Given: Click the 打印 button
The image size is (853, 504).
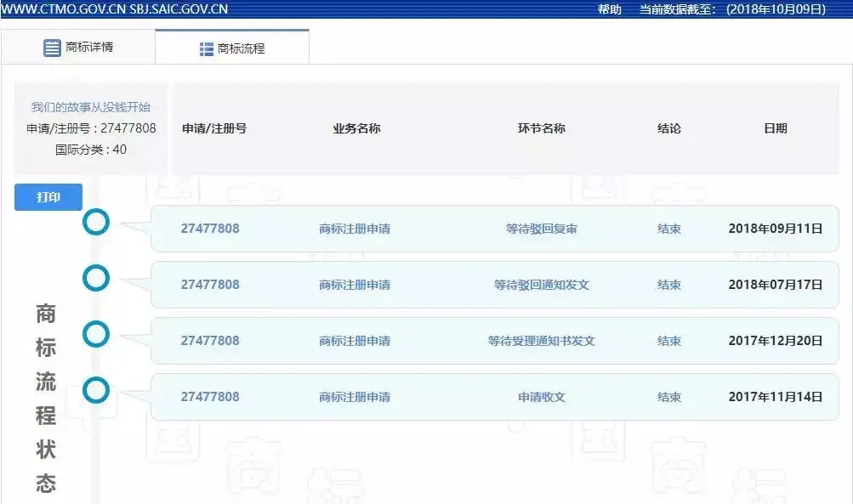Looking at the screenshot, I should point(47,196).
